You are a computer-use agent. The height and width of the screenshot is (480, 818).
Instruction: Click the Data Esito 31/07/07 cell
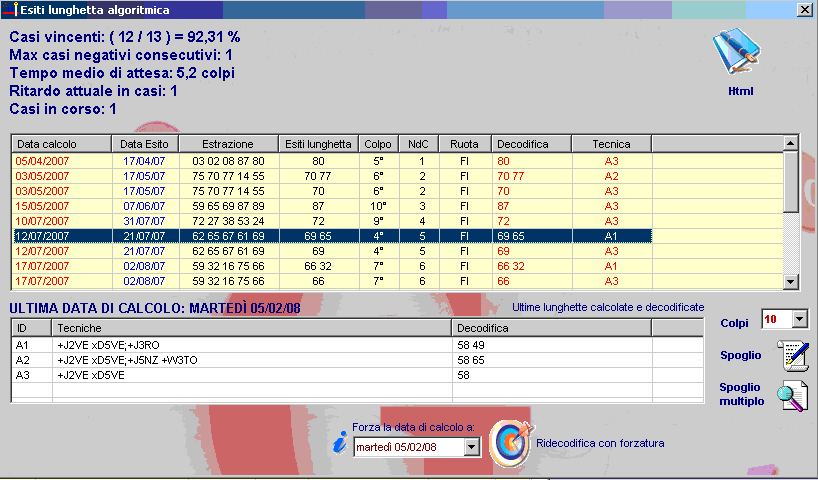point(144,221)
